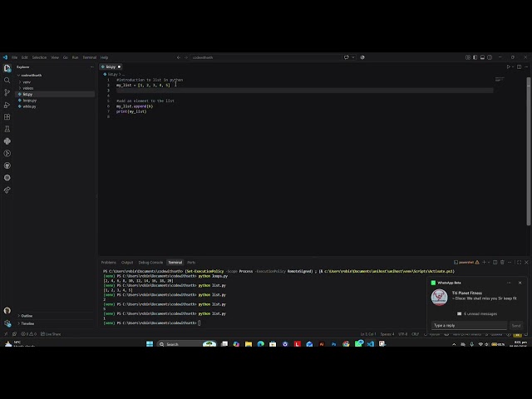This screenshot has height=399, width=532.
Task: Select the list.py editor tab
Action: 111,66
